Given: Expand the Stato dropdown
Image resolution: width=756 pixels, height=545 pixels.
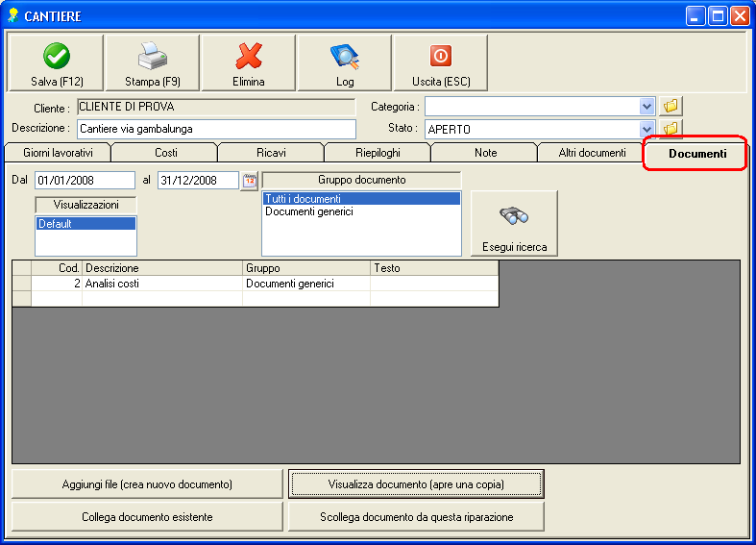Looking at the screenshot, I should [646, 129].
